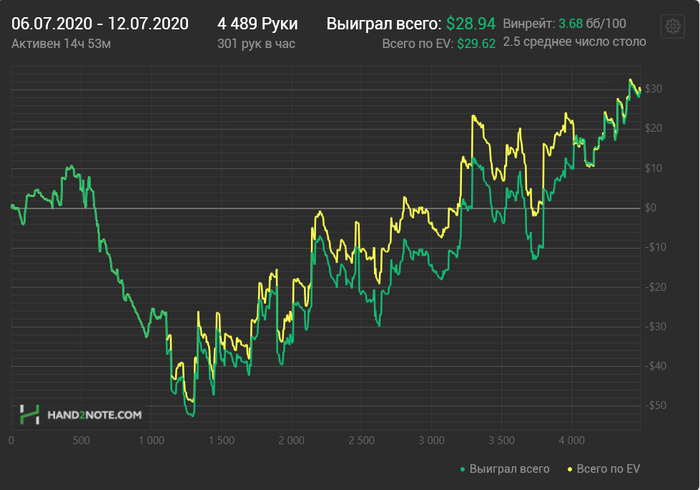
Task: Click the yellow legend dot for Всего по EV
Action: [x=570, y=469]
